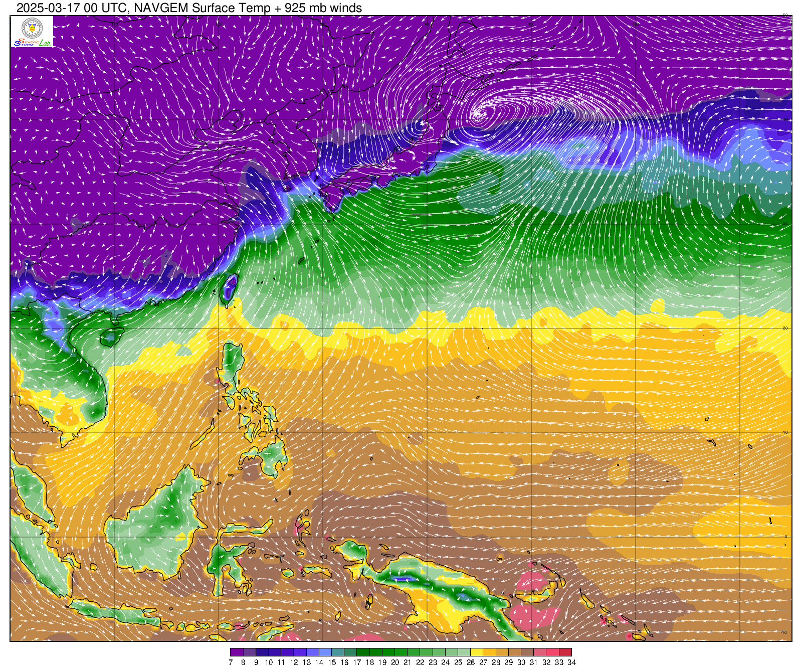Select the purple 7-degree legend swatch
Screen dimensions: 802x672
[x=237, y=652]
